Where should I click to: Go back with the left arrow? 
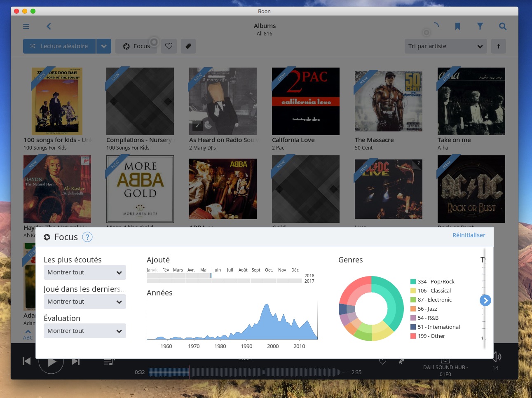(x=49, y=26)
